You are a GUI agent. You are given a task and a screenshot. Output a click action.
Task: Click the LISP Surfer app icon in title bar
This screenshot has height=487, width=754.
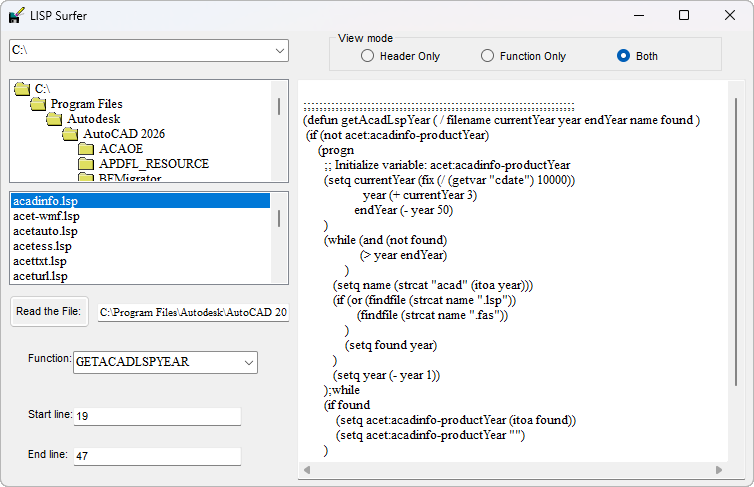16,15
